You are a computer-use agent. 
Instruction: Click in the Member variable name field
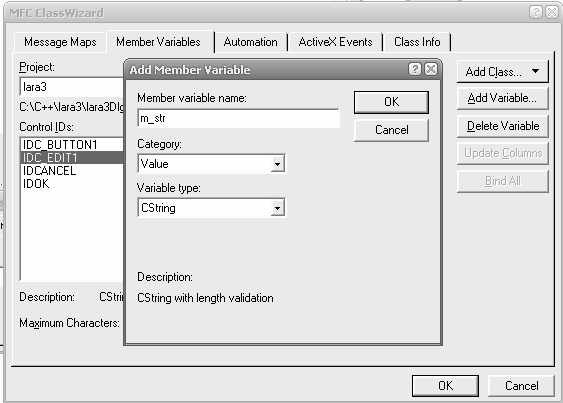[x=238, y=118]
